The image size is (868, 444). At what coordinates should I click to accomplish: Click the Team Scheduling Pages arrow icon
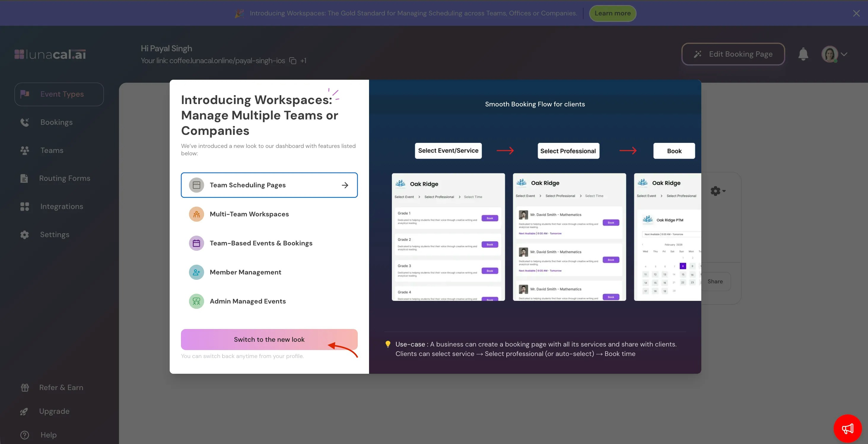click(x=345, y=185)
